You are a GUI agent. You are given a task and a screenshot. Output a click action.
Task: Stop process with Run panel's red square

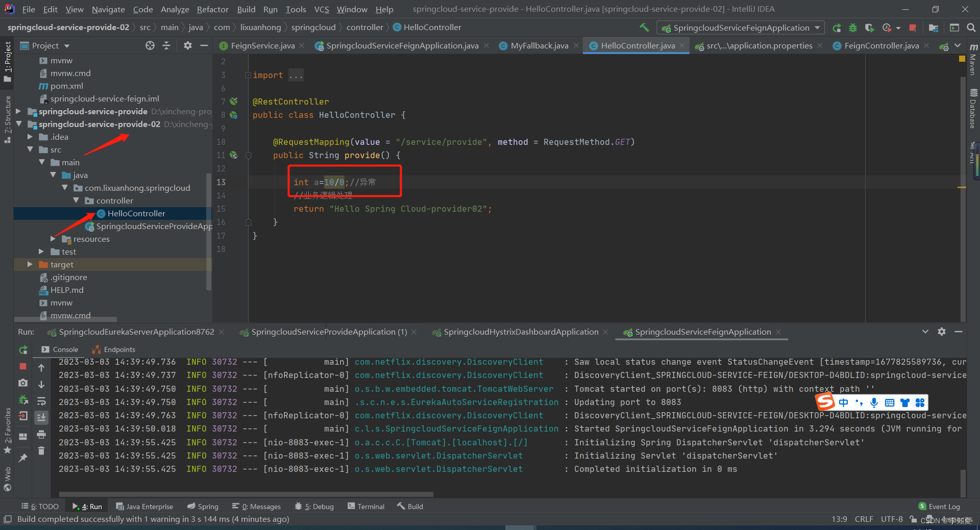pos(23,366)
